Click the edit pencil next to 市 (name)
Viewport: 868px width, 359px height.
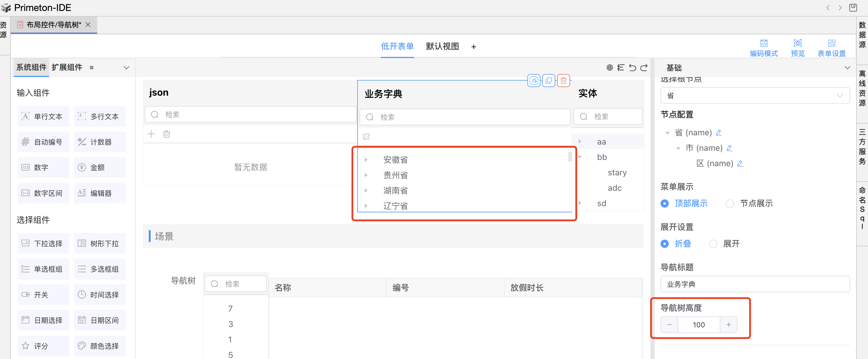click(x=730, y=148)
